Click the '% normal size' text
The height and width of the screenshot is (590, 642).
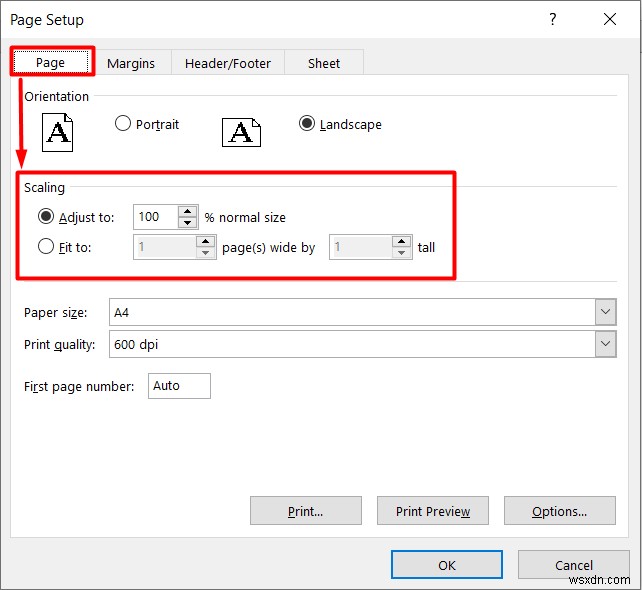[245, 217]
